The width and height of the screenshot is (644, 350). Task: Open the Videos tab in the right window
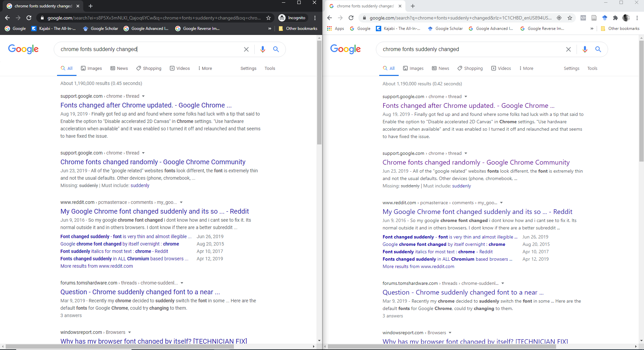point(501,68)
